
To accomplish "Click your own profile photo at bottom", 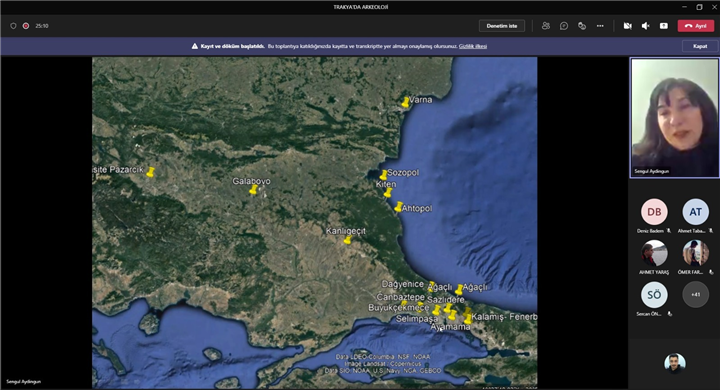I will coord(675,363).
